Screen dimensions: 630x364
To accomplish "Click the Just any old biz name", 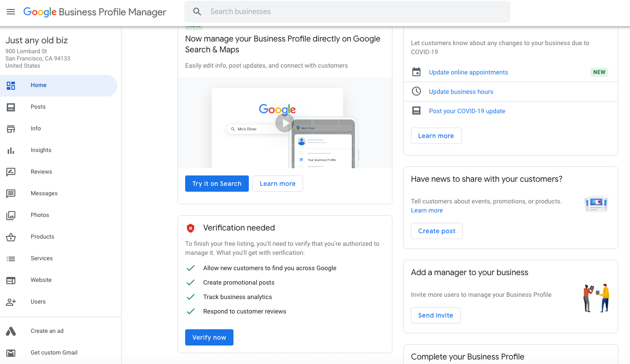I will coord(37,40).
